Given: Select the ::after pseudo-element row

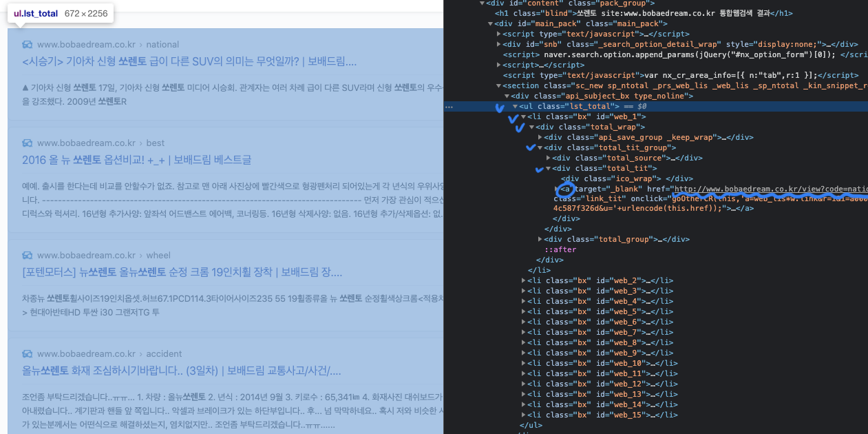Looking at the screenshot, I should (x=560, y=249).
